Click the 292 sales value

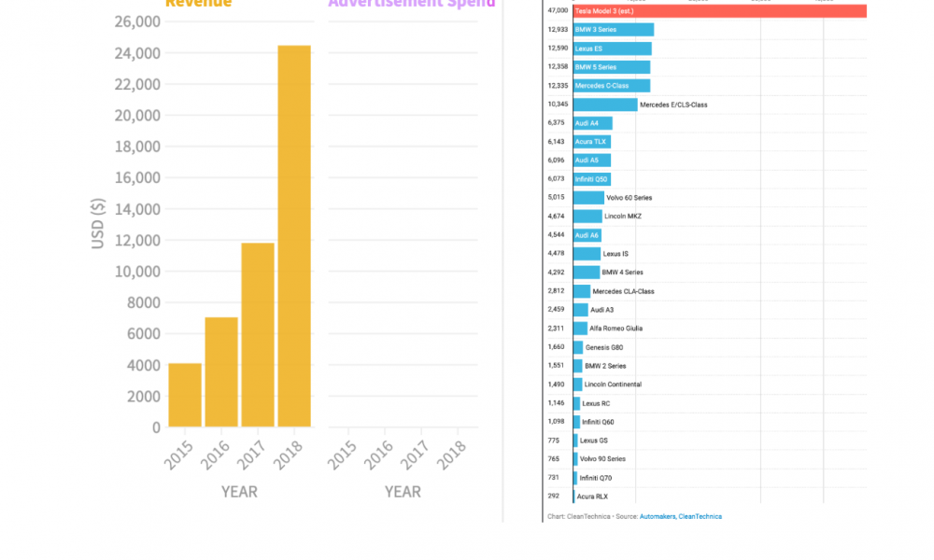(x=553, y=496)
